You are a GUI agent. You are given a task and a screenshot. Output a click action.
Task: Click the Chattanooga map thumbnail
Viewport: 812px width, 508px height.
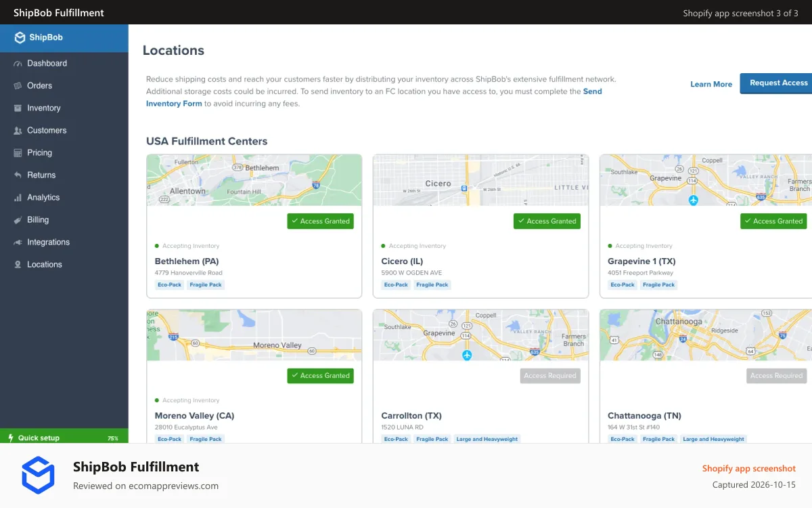(x=706, y=335)
